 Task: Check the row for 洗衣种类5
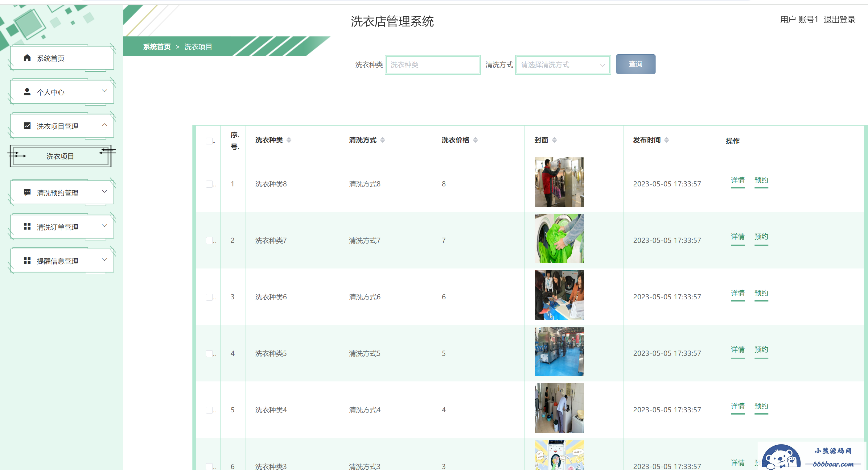click(209, 353)
